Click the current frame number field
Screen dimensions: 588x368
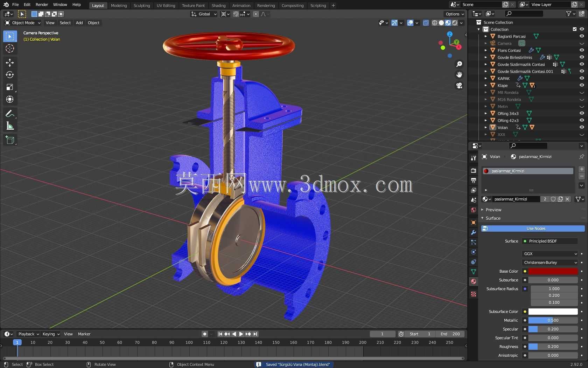[383, 334]
